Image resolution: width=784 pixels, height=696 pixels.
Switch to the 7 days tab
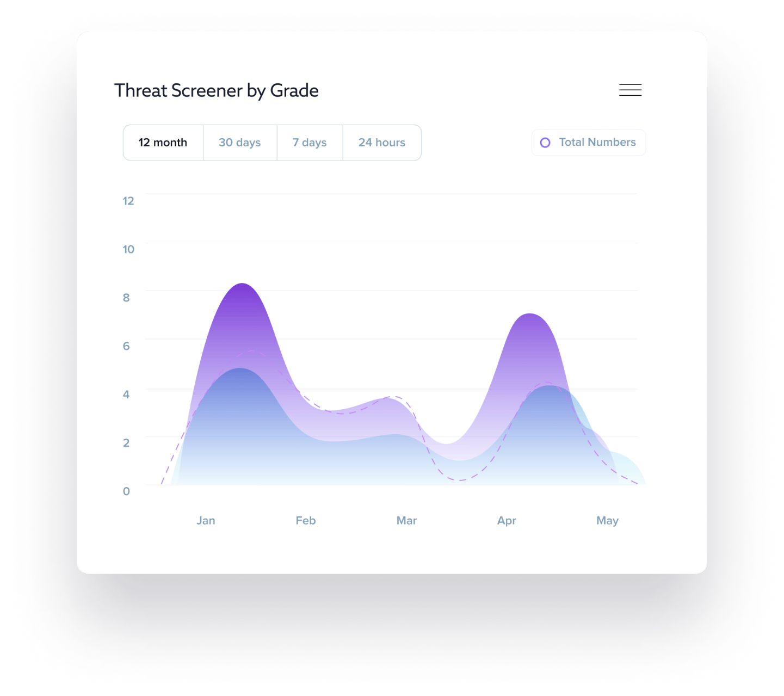[x=310, y=143]
